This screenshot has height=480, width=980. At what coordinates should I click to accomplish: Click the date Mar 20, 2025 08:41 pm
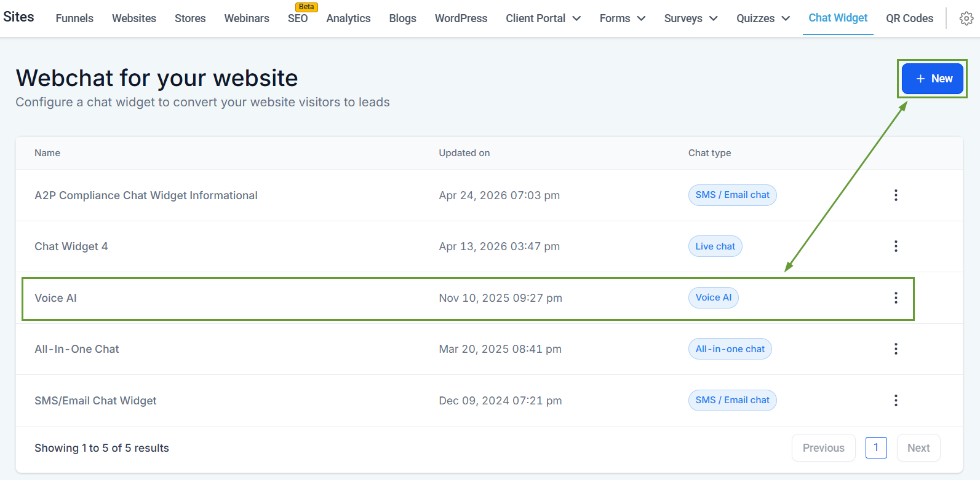[500, 349]
